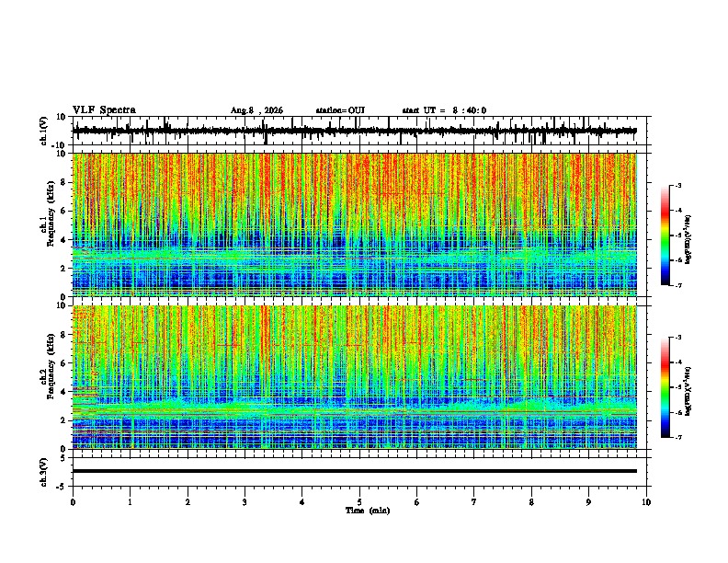Click the "4" kHz tick of ch.1 spectrogram
The image size is (728, 563).
point(64,240)
